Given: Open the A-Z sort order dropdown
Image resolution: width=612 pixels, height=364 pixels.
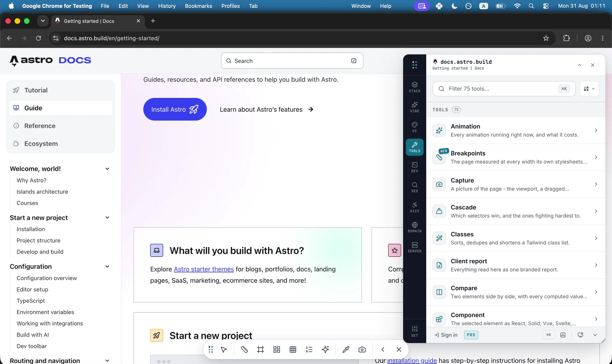Looking at the screenshot, I should tap(589, 89).
